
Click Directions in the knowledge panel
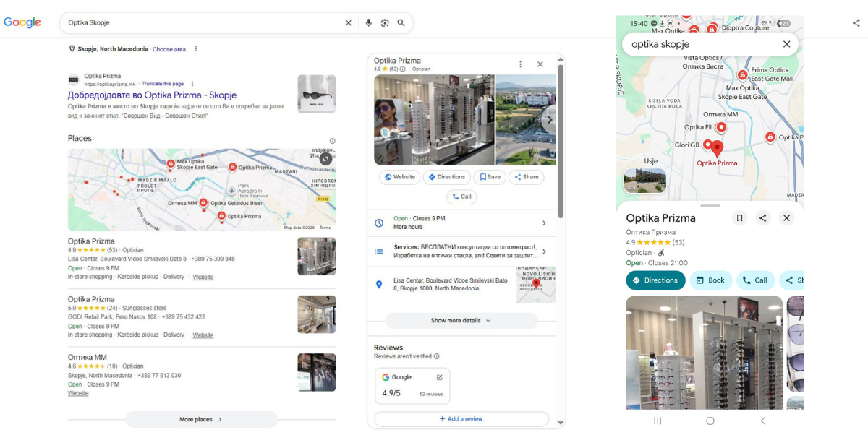coord(446,177)
